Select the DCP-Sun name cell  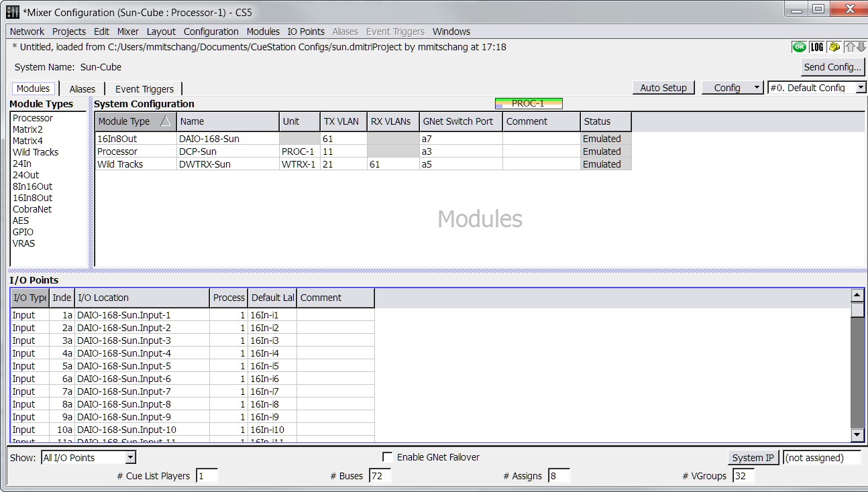[228, 151]
